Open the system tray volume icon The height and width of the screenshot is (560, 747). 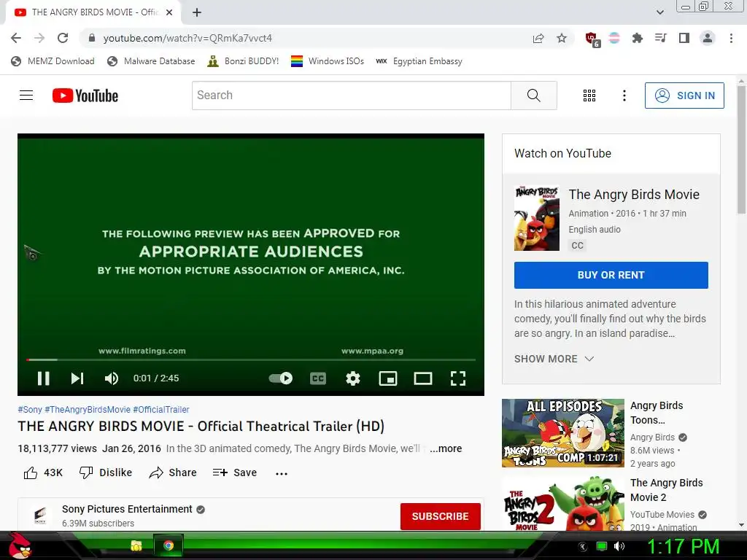coord(619,546)
